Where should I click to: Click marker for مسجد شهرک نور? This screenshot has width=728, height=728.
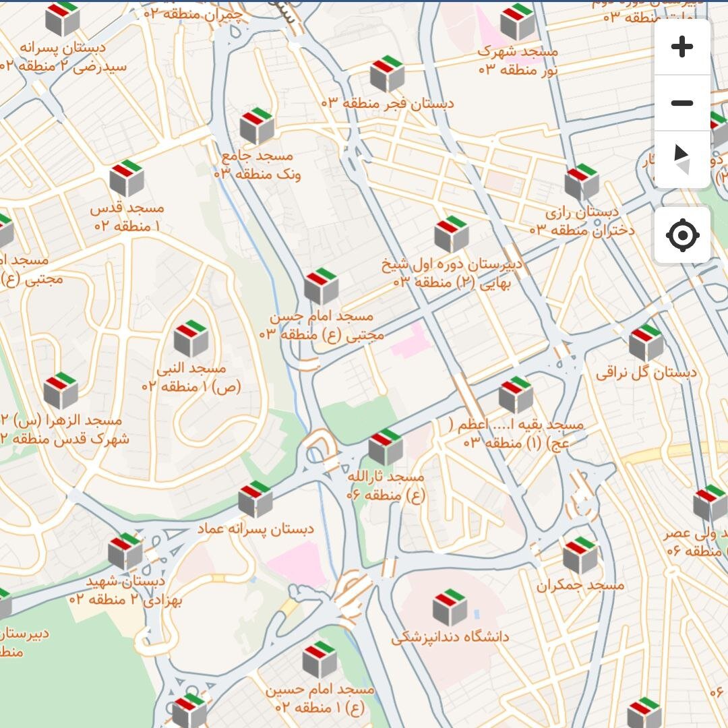[518, 22]
